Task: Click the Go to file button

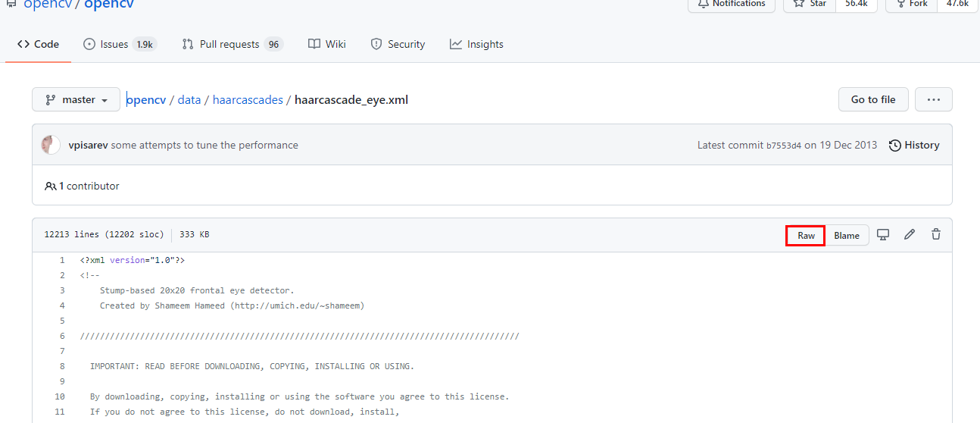Action: click(x=873, y=99)
